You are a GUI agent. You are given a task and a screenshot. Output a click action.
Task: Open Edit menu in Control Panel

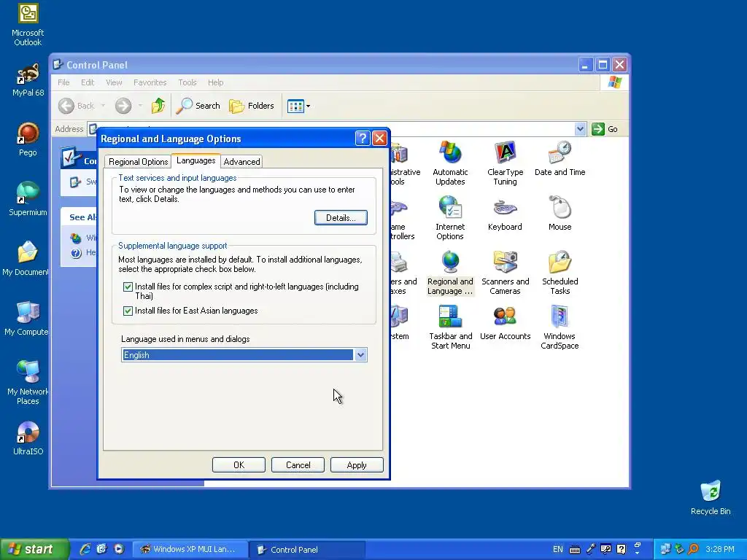(88, 82)
